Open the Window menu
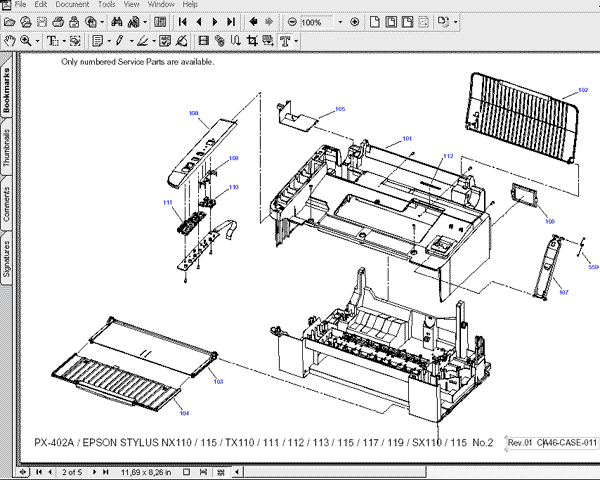The image size is (600, 480). coord(161,4)
